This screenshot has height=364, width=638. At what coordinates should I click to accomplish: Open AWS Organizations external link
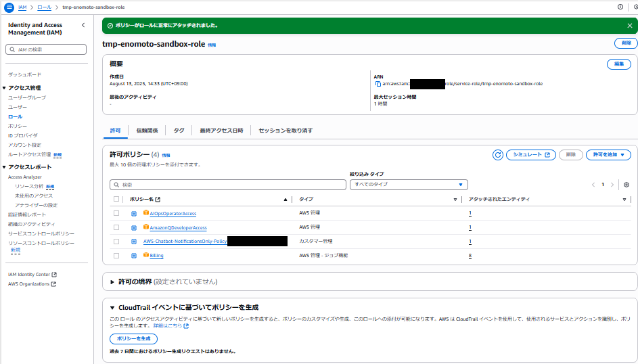coord(32,284)
